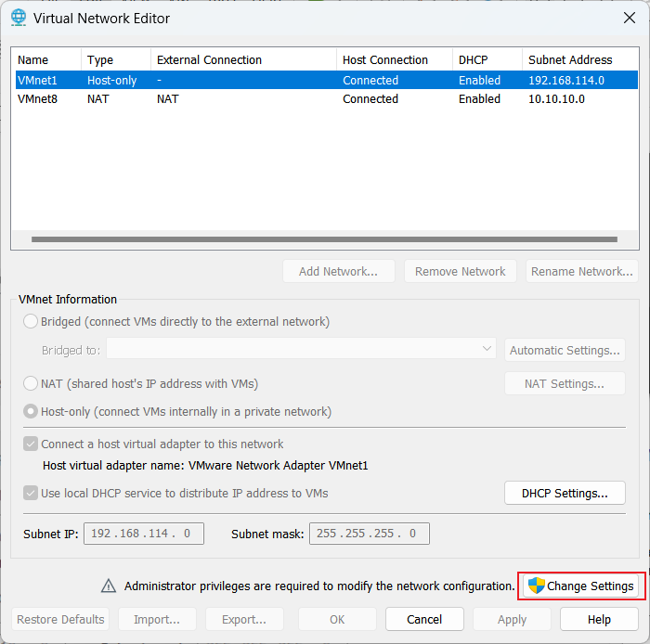Click the Administrator privileges required message
Screen dimensions: 650x644
[x=319, y=586]
